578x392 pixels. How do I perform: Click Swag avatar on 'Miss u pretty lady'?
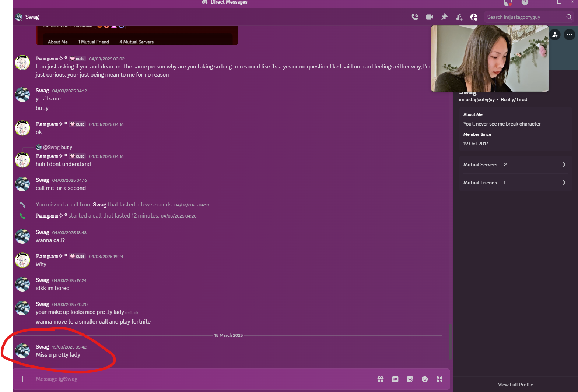click(x=22, y=351)
